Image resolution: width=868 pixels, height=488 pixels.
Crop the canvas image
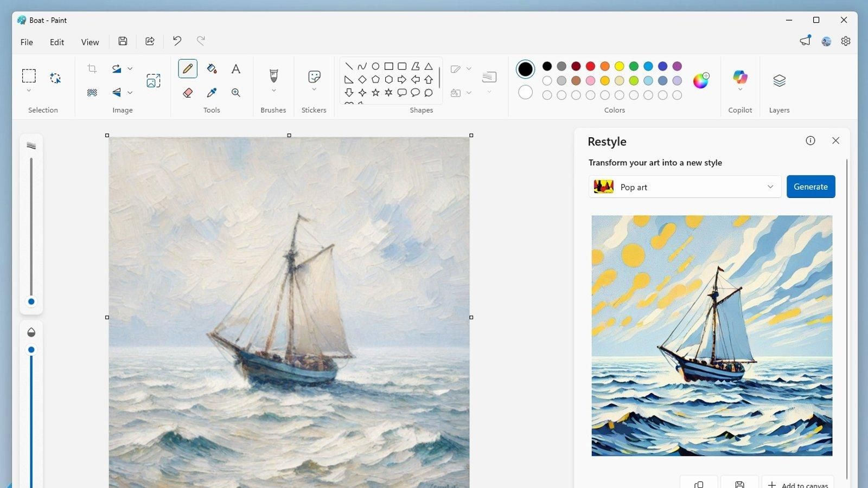[92, 68]
